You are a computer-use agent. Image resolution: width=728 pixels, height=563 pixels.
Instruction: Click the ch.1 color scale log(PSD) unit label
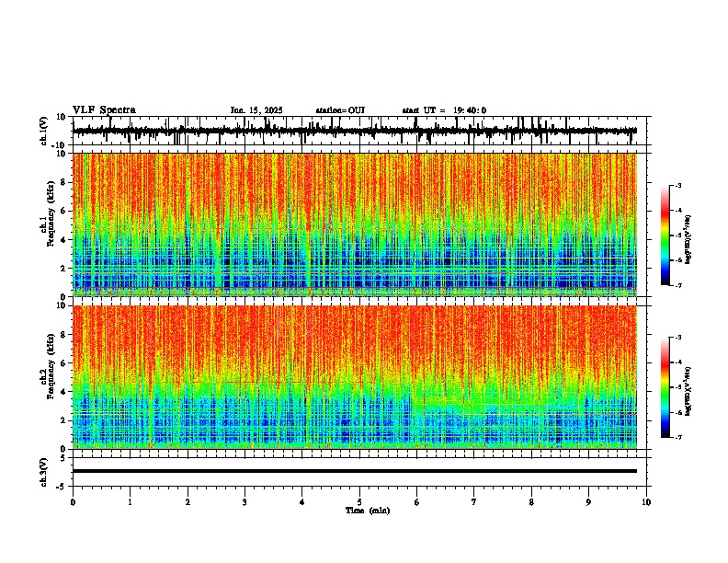point(688,239)
